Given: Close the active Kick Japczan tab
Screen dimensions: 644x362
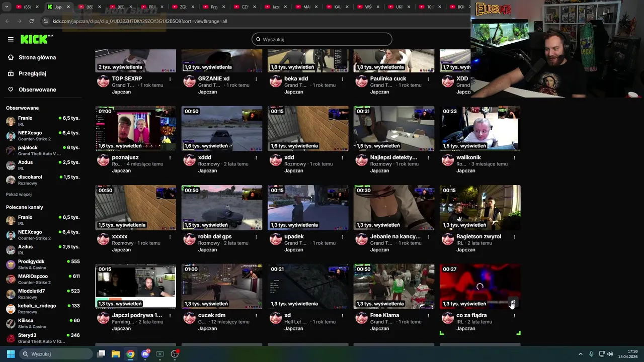Looking at the screenshot, I should (x=68, y=7).
